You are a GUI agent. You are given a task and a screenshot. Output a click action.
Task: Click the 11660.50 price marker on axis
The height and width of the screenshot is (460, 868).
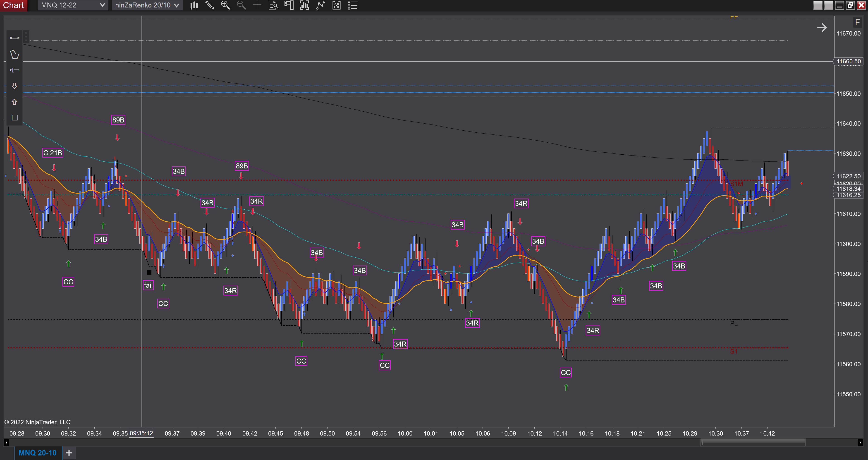849,61
